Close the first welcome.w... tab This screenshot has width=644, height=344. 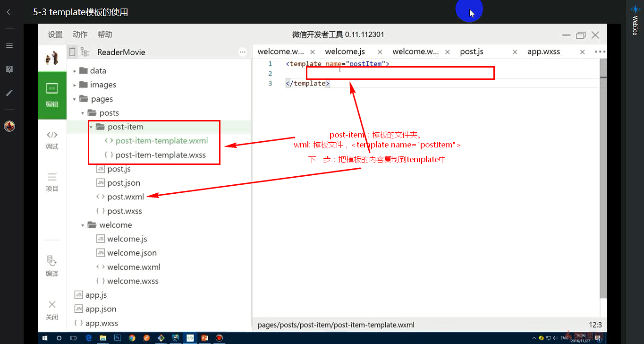[x=313, y=52]
